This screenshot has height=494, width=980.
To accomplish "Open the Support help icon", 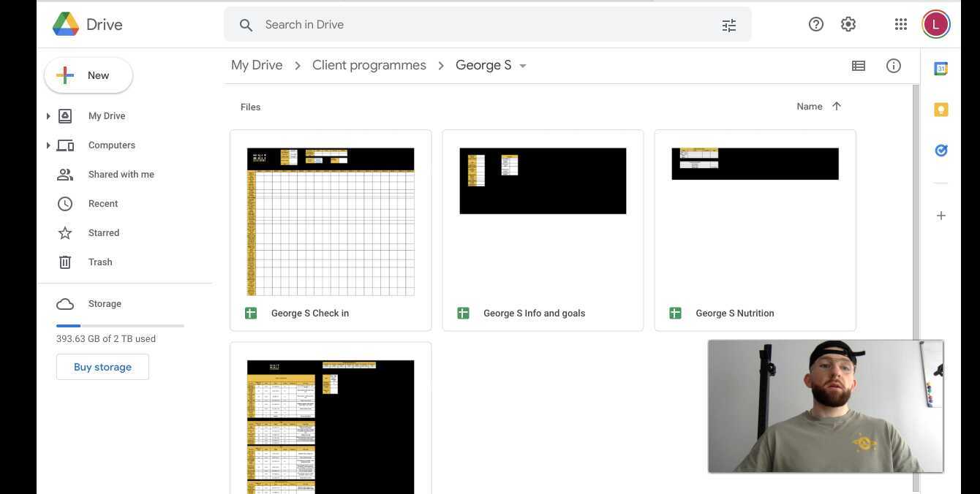I will tap(815, 24).
